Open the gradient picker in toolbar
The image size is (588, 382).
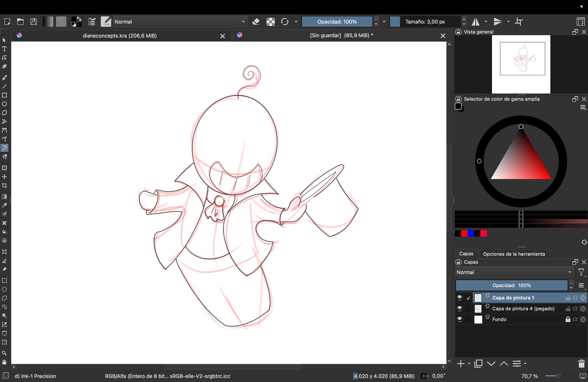(48, 22)
